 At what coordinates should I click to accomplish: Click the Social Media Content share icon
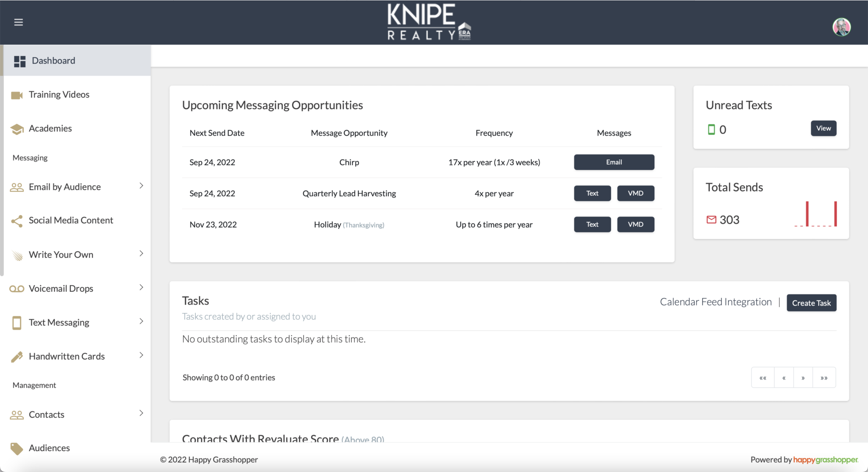tap(17, 221)
